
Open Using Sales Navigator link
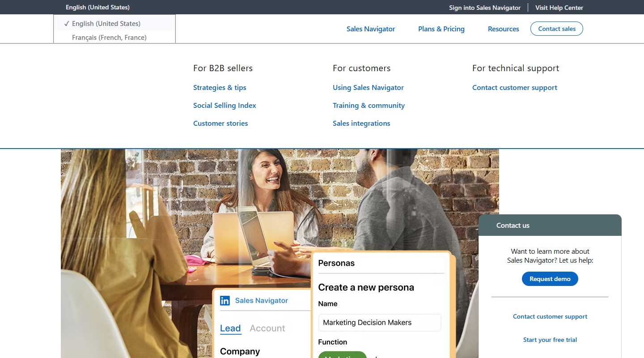pos(368,88)
